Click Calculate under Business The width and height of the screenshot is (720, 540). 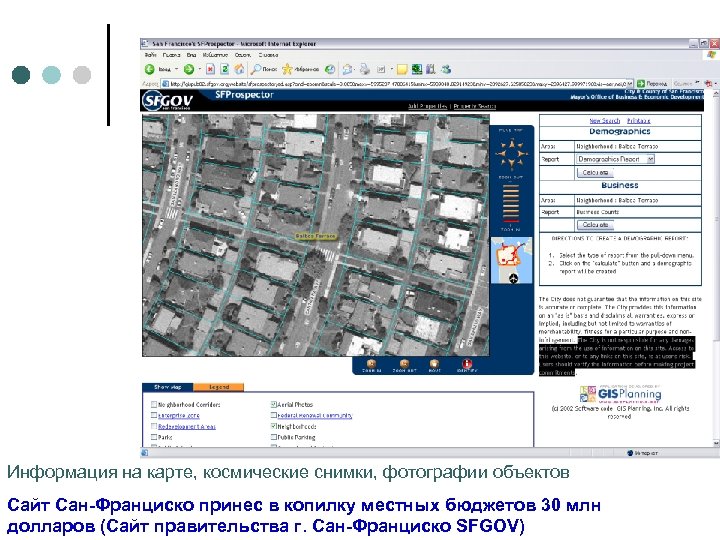(x=595, y=225)
